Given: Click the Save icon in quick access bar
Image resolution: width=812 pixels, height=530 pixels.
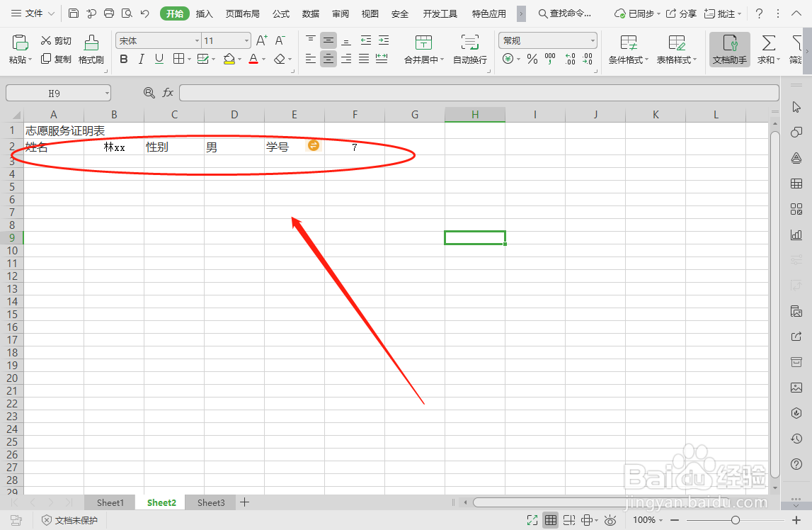Looking at the screenshot, I should tap(74, 13).
